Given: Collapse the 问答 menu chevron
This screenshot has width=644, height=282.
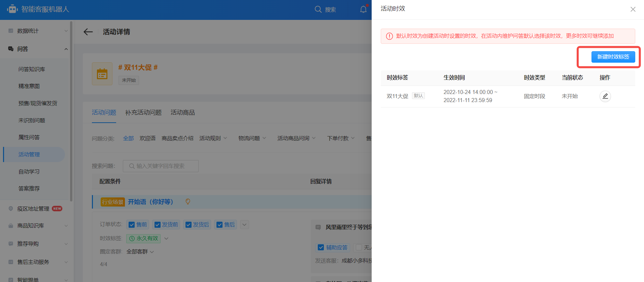Looking at the screenshot, I should [x=66, y=49].
